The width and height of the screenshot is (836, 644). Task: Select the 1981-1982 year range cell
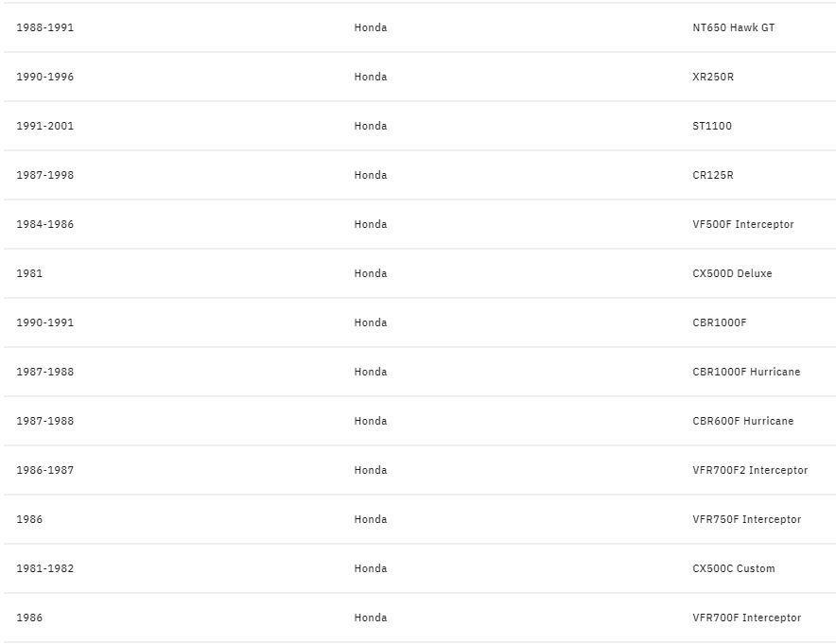pyautogui.click(x=44, y=569)
